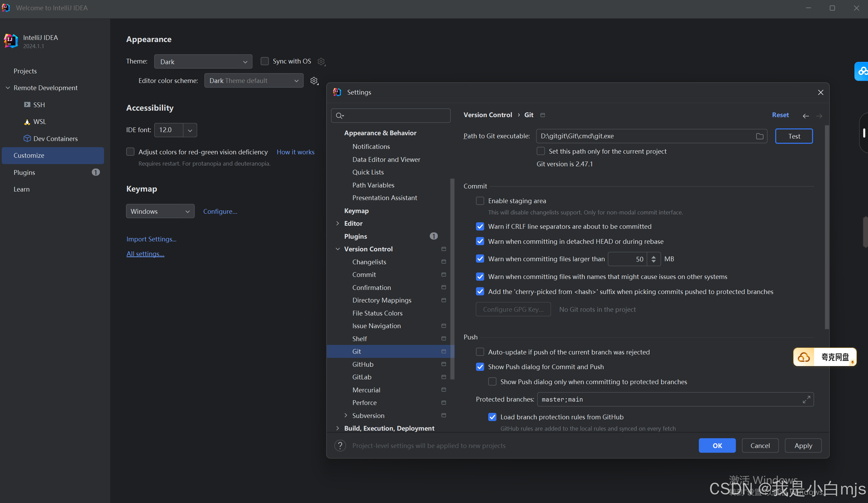Click the 夸克网盘 cloud widget icon
868x503 pixels.
(804, 357)
